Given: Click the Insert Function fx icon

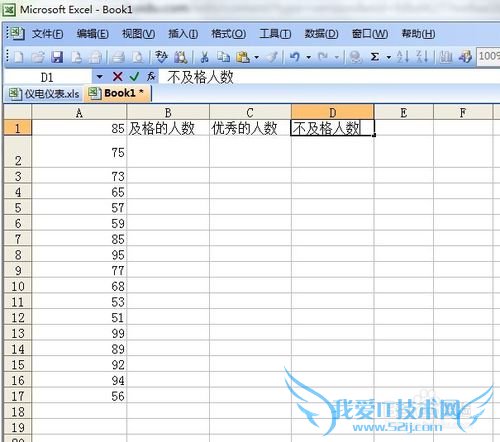Looking at the screenshot, I should point(151,77).
